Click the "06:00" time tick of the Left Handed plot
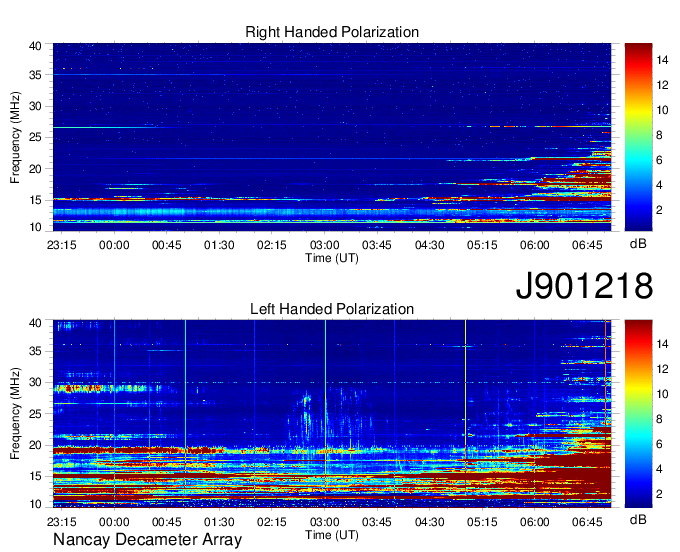The width and height of the screenshot is (680, 552). coord(535,522)
